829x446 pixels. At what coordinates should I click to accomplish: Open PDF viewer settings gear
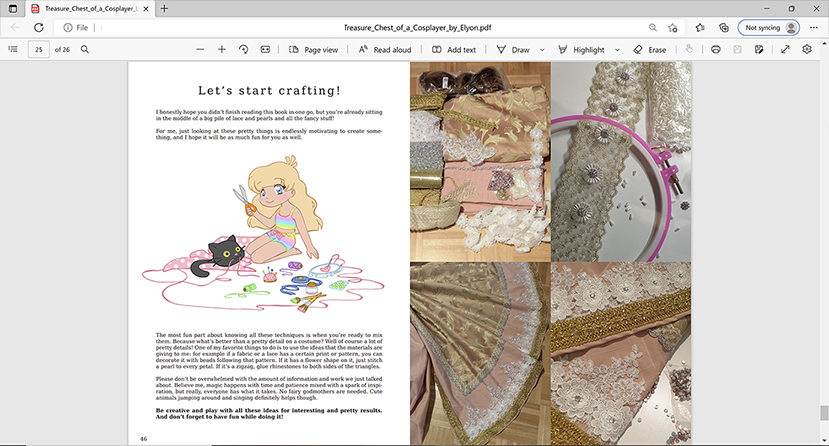click(807, 49)
